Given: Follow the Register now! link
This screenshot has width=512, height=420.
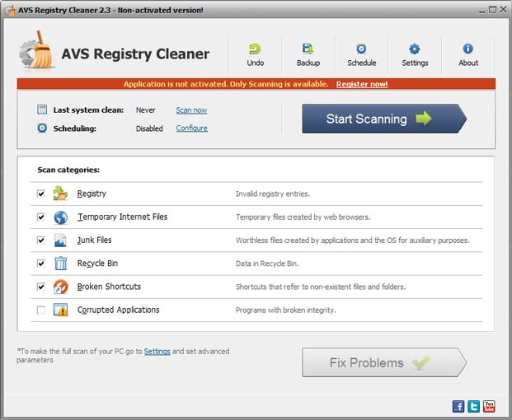Looking at the screenshot, I should point(362,84).
